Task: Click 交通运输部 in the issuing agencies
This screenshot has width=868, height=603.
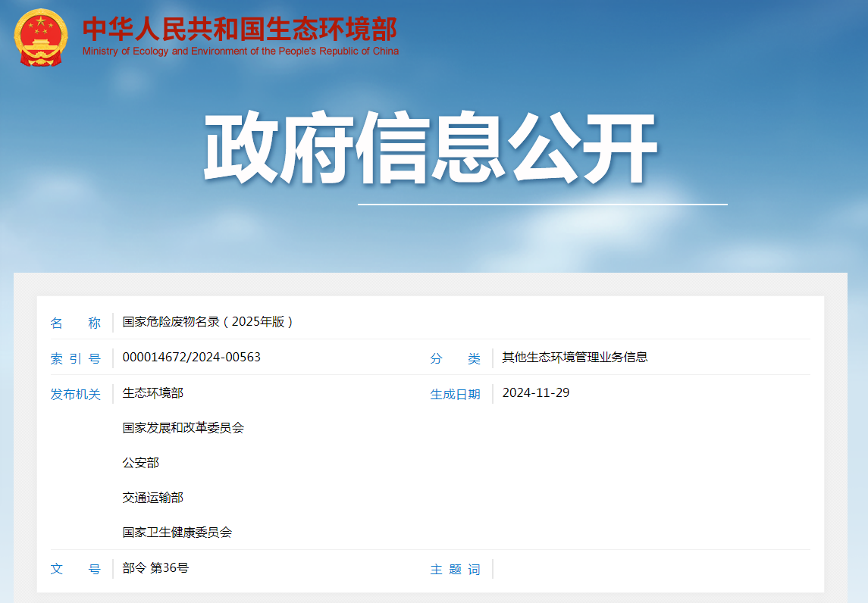Action: (x=152, y=498)
